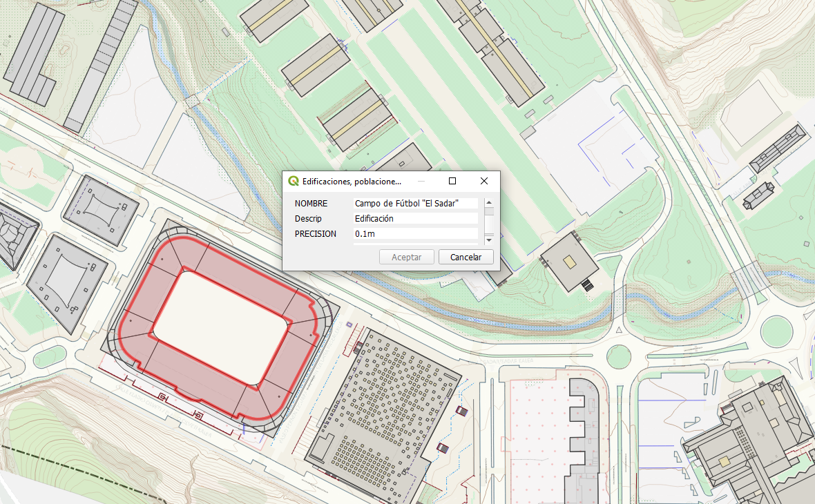Image resolution: width=815 pixels, height=504 pixels.
Task: Click the PRECISION field showing 0.1m
Action: (x=415, y=234)
